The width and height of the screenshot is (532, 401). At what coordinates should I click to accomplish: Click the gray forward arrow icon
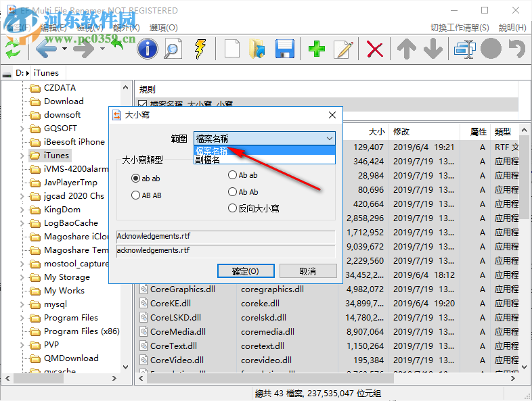[84, 49]
